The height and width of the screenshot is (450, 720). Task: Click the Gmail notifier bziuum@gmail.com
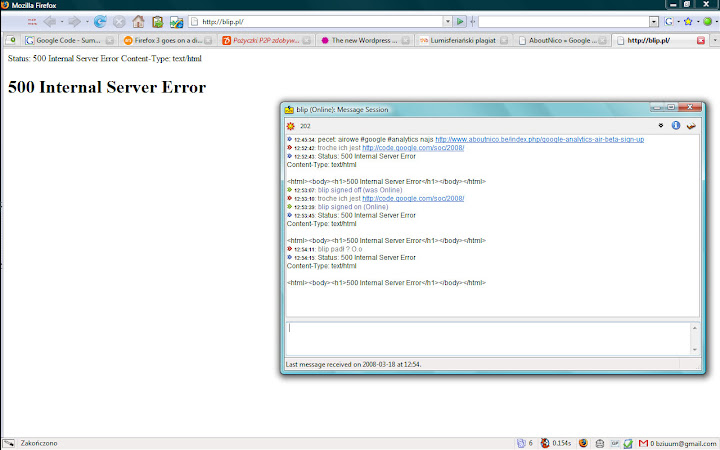(678, 444)
